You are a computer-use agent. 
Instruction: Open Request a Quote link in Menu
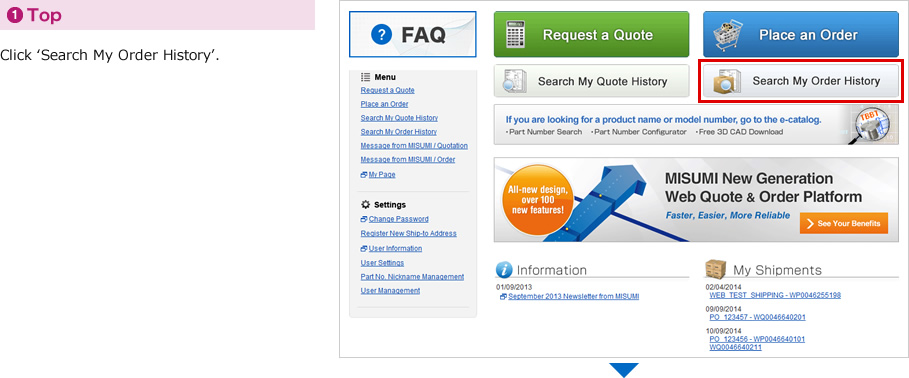[387, 90]
